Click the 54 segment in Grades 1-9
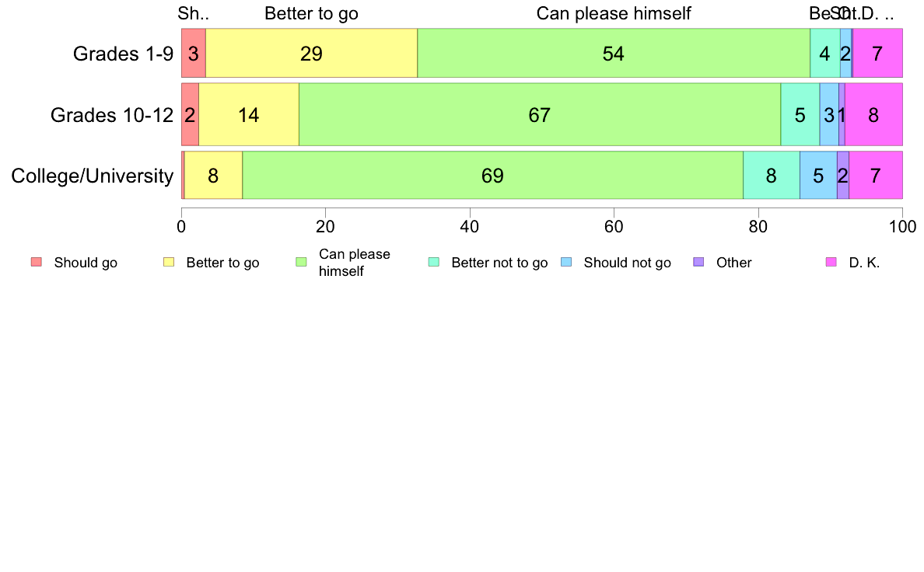 (x=614, y=53)
